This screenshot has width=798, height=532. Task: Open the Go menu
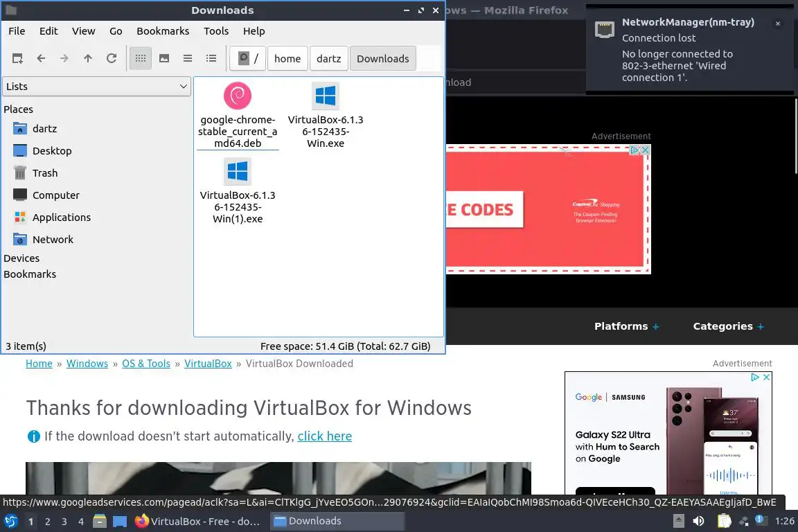tap(116, 31)
